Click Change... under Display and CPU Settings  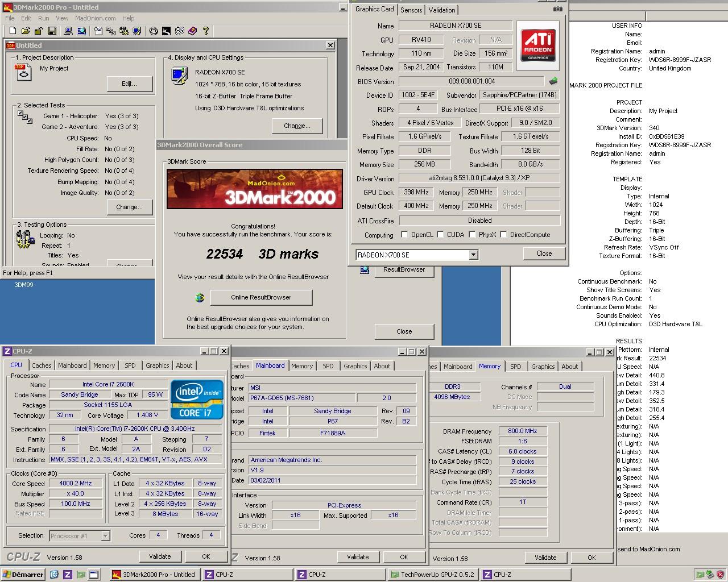(x=297, y=126)
